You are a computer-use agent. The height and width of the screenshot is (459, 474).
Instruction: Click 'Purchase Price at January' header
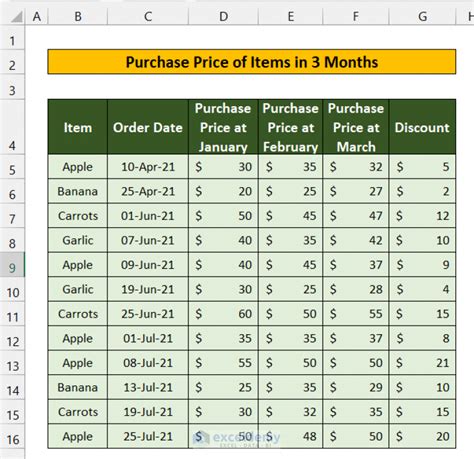pyautogui.click(x=223, y=127)
